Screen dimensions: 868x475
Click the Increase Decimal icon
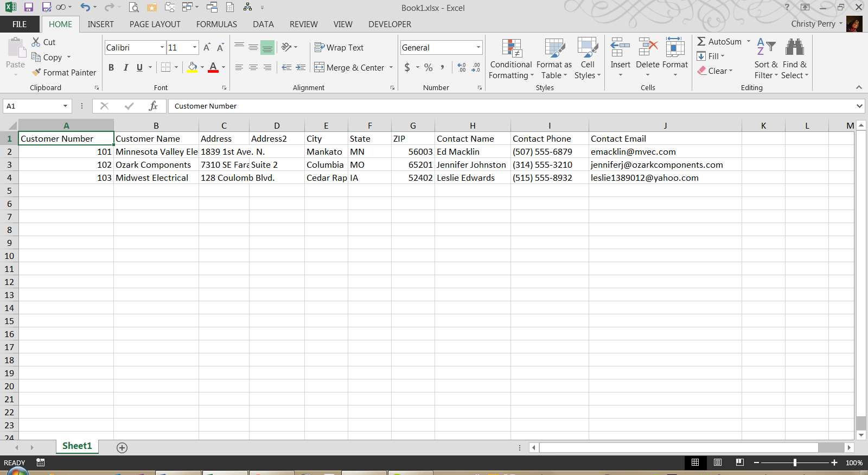point(462,67)
